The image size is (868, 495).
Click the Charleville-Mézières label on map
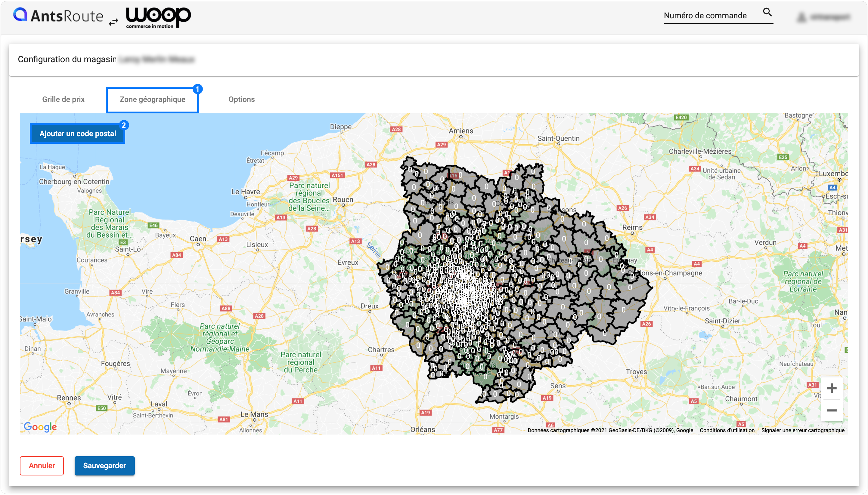pos(700,151)
